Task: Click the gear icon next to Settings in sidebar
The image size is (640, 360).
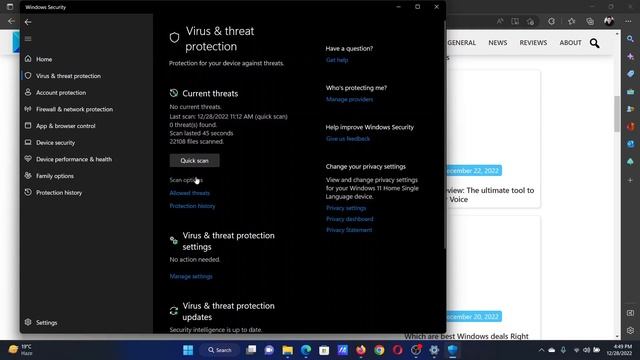Action: (x=28, y=322)
